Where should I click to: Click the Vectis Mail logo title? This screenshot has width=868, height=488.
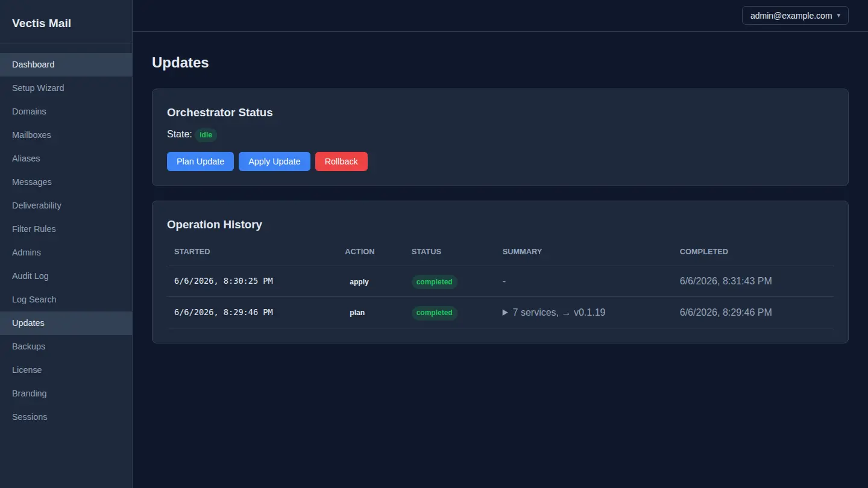click(42, 23)
